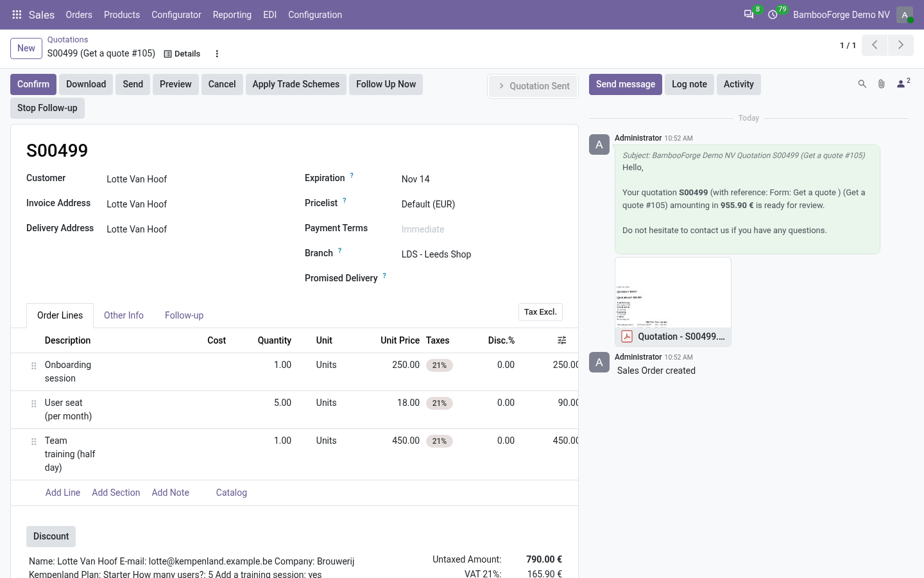This screenshot has height=578, width=924.
Task: Go to the next record arrow
Action: click(x=901, y=45)
